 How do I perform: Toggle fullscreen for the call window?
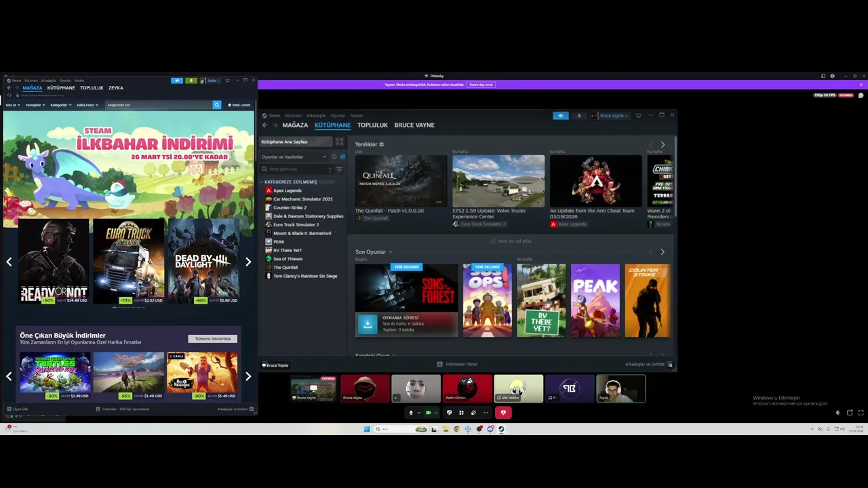point(861,413)
